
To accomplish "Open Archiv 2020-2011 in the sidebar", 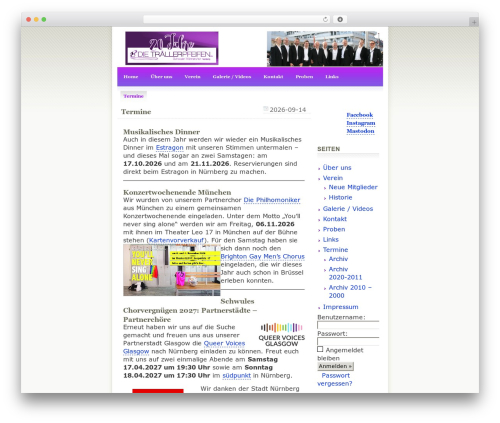I will click(x=345, y=273).
